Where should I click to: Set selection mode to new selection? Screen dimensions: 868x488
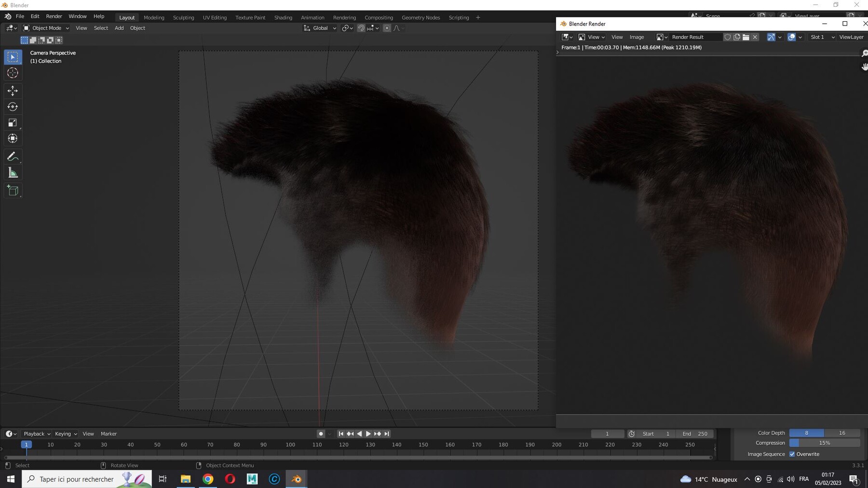coord(24,40)
